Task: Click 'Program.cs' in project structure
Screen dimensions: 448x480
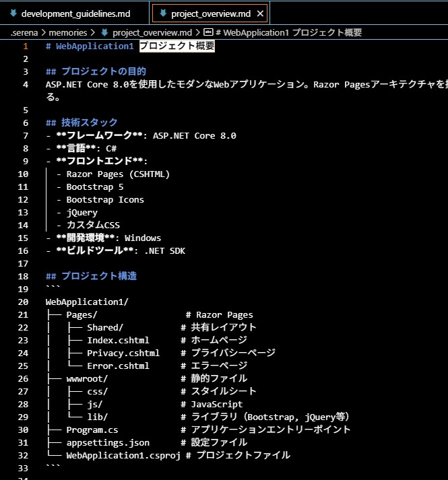Action: pos(92,430)
